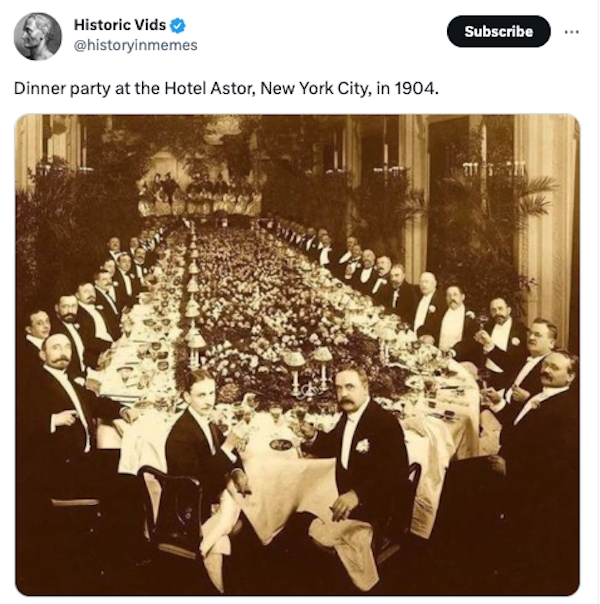Viewport: 600px width, 604px height.
Task: Click the young man seated front left
Action: click(205, 430)
